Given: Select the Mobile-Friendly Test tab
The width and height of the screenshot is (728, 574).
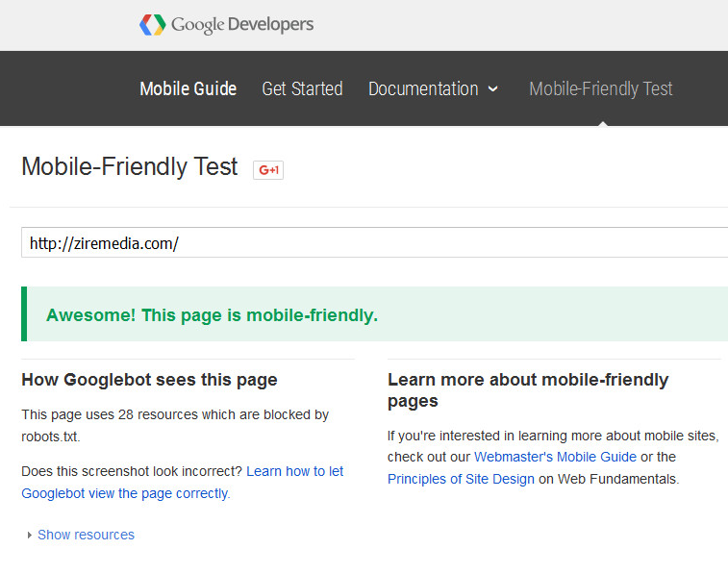Looking at the screenshot, I should [601, 88].
